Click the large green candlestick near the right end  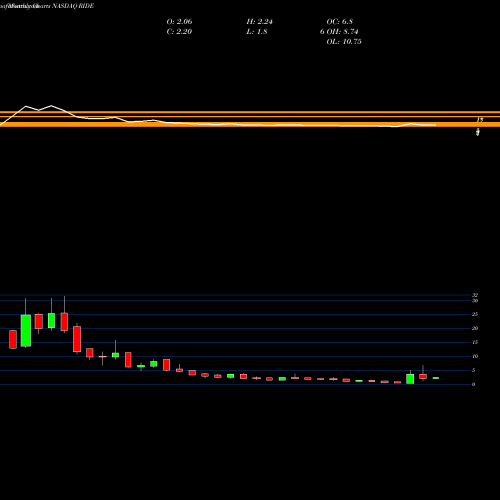pyautogui.click(x=410, y=379)
